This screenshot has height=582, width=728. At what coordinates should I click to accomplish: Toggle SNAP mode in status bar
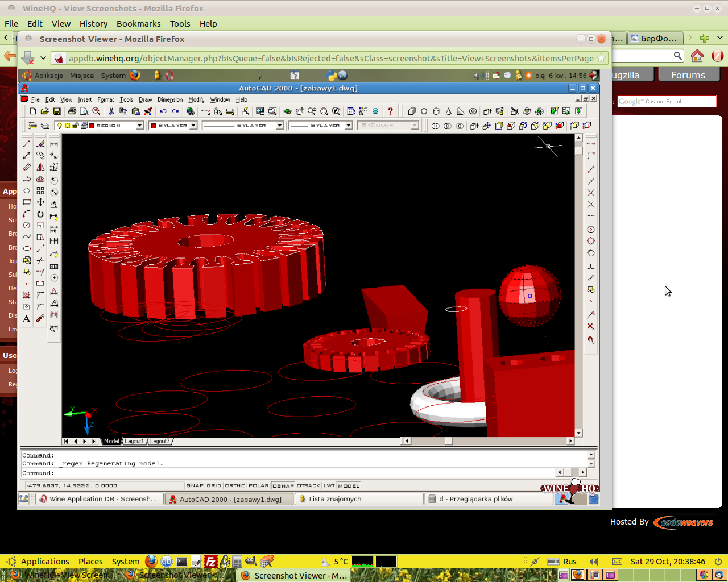tap(195, 485)
